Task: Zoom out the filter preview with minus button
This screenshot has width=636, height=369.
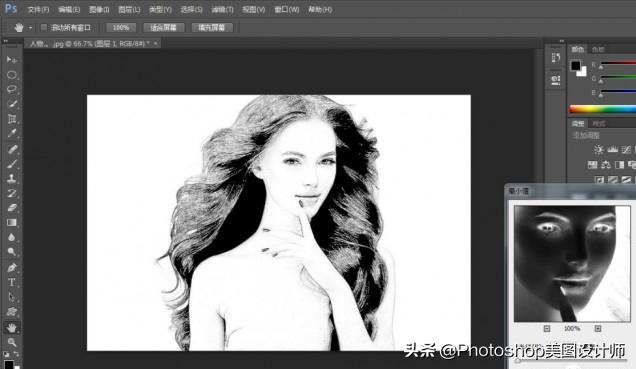Action: (547, 328)
